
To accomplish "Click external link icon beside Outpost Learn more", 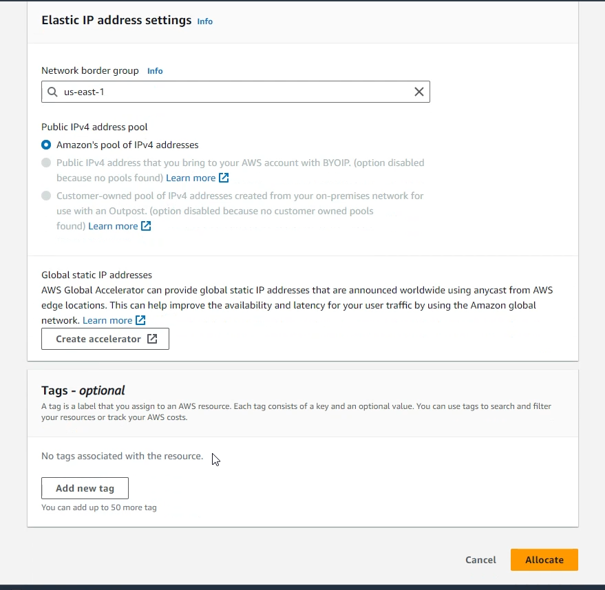I will (146, 226).
